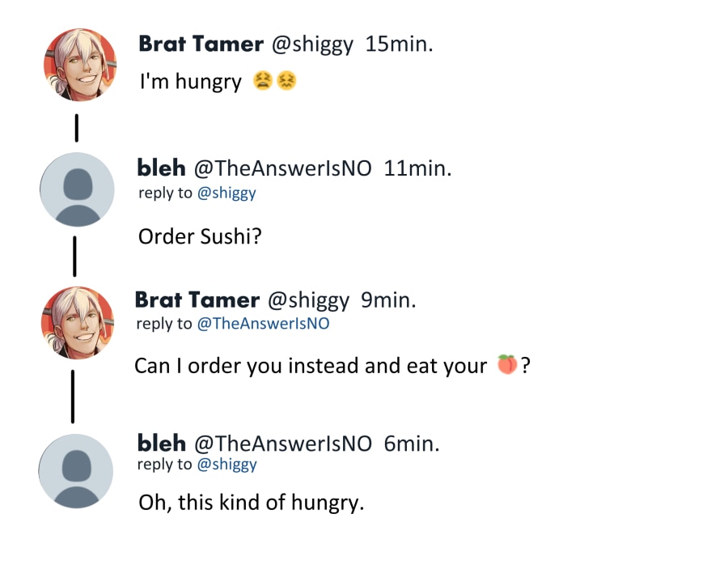The height and width of the screenshot is (565, 728).
Task: Follow the @shiggy reply-to link in the 6min reply
Action: 226,464
